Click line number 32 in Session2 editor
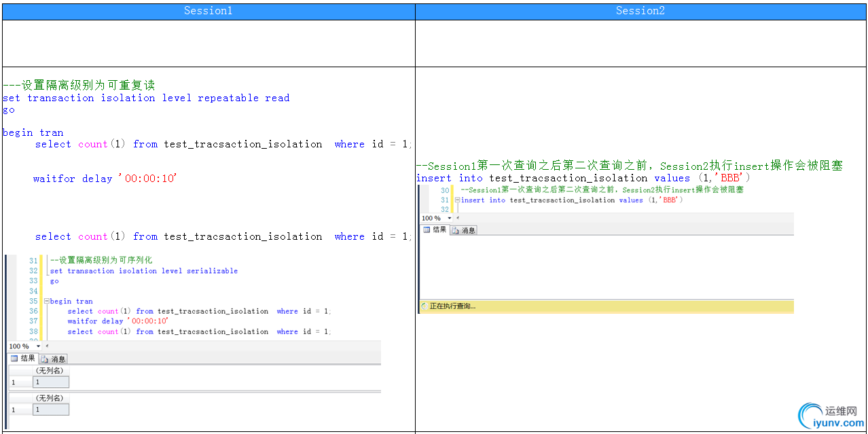The image size is (868, 434). (445, 210)
